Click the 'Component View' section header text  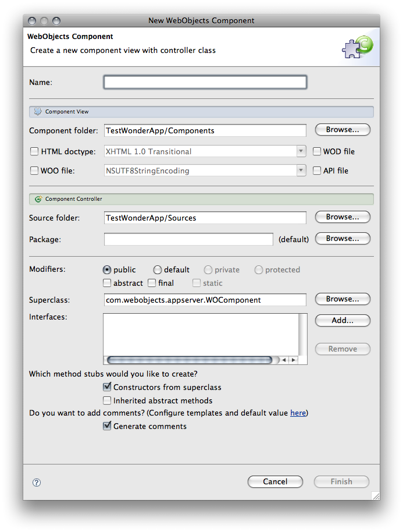click(67, 112)
